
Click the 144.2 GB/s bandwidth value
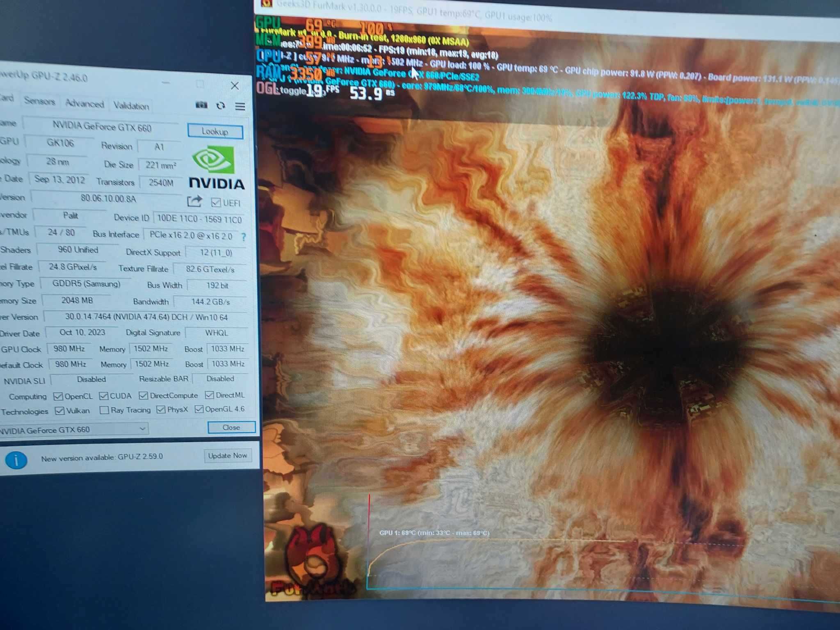210,302
